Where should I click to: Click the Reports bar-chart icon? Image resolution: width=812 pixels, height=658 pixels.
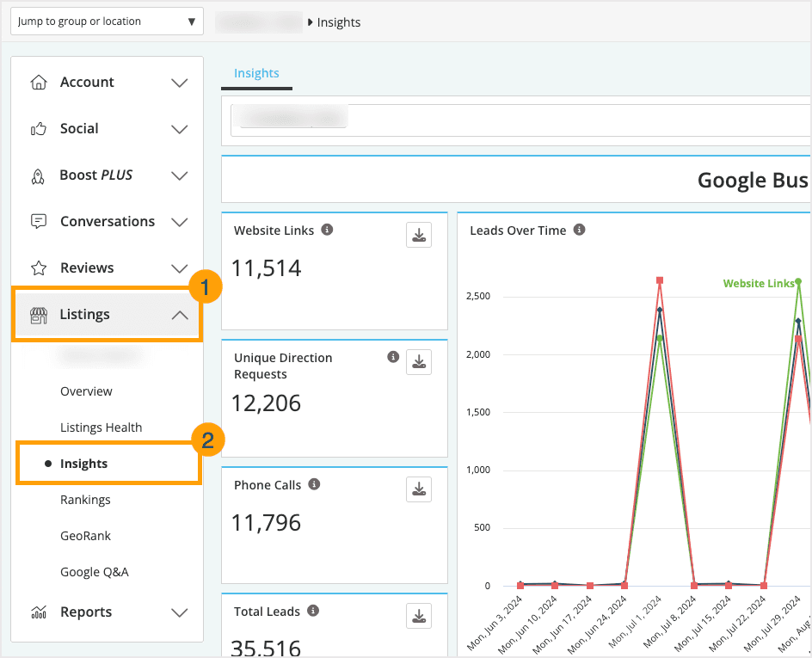[x=39, y=612]
